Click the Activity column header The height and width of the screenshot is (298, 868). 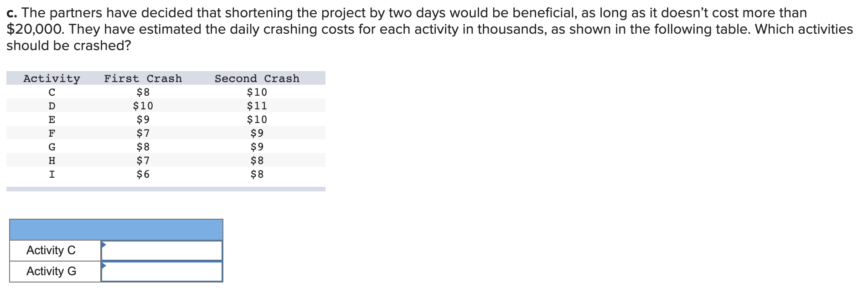[x=52, y=78]
